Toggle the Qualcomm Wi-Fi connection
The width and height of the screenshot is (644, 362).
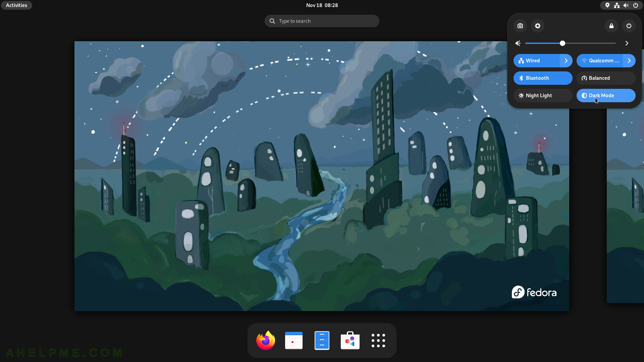[x=600, y=61]
